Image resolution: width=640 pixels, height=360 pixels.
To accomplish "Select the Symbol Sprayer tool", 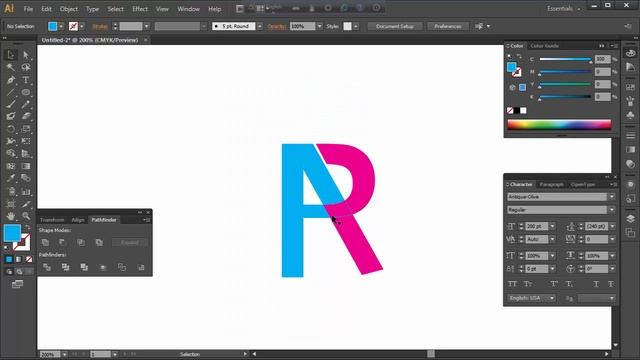I will (11, 191).
